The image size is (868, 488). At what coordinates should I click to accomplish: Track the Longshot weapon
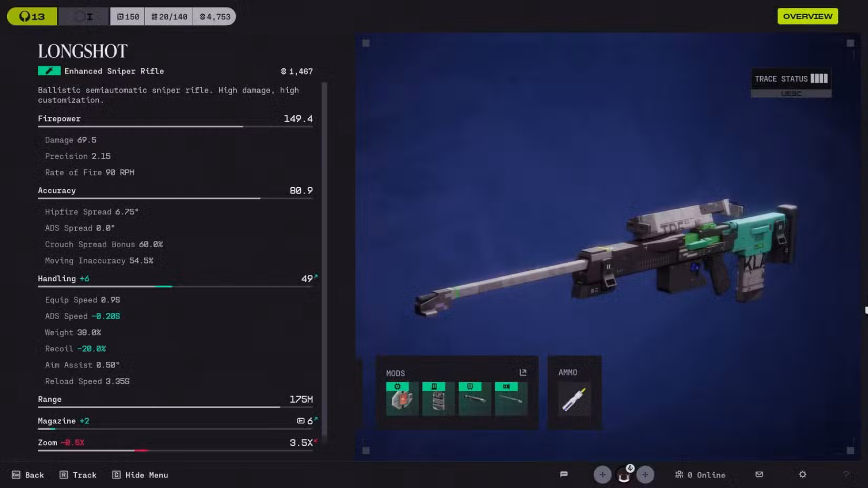point(78,475)
